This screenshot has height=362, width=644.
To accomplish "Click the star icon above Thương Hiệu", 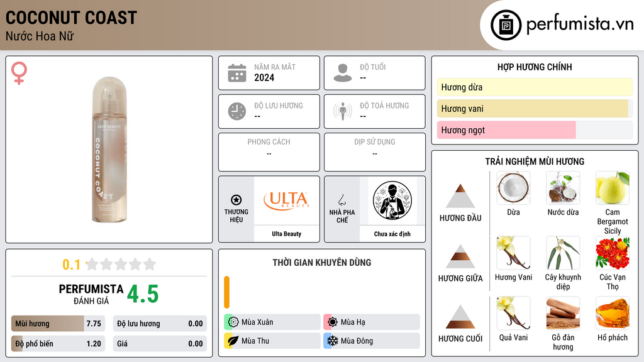I will [x=236, y=200].
